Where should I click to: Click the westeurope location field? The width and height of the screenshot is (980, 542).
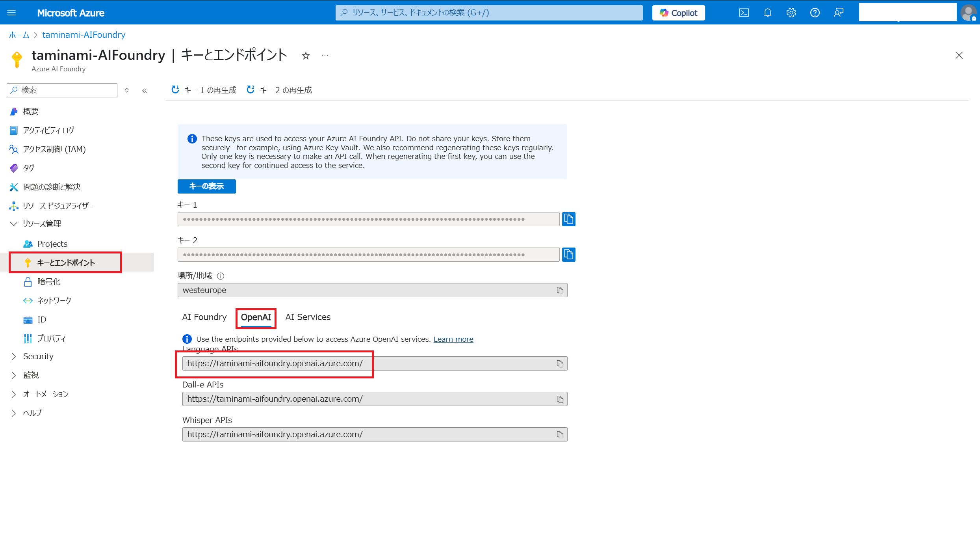372,290
